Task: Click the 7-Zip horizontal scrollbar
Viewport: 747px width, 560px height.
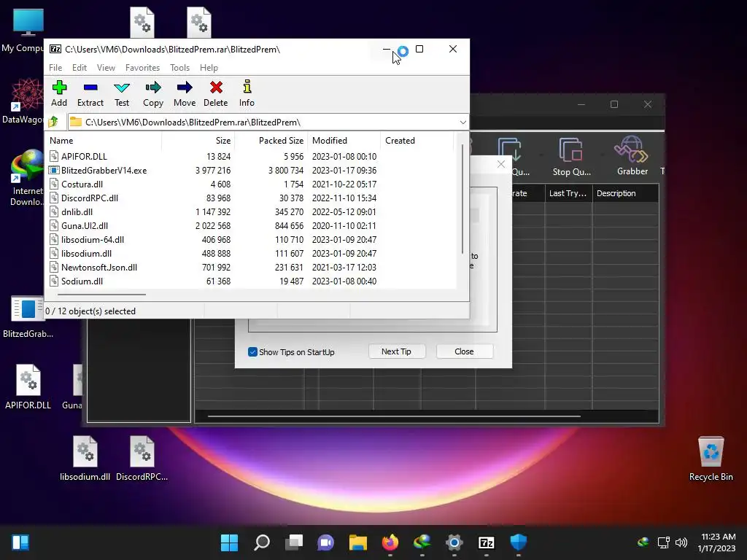Action: [x=101, y=295]
